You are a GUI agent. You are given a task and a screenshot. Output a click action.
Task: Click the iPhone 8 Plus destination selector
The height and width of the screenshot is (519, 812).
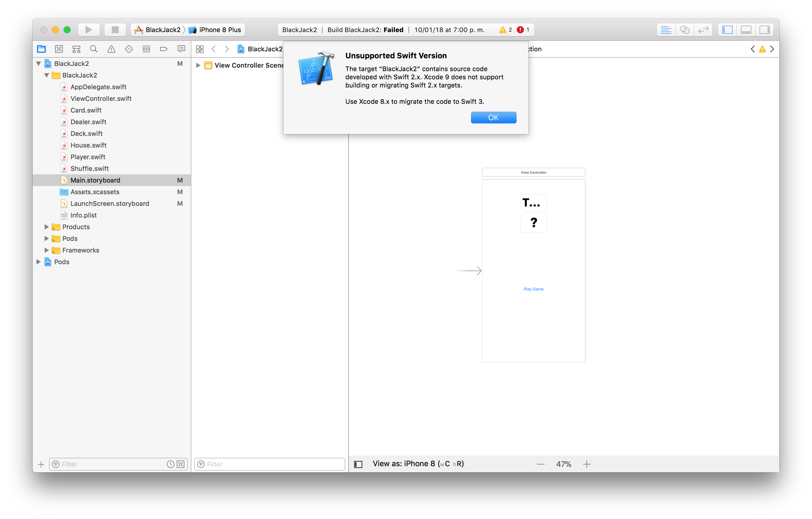click(x=220, y=30)
